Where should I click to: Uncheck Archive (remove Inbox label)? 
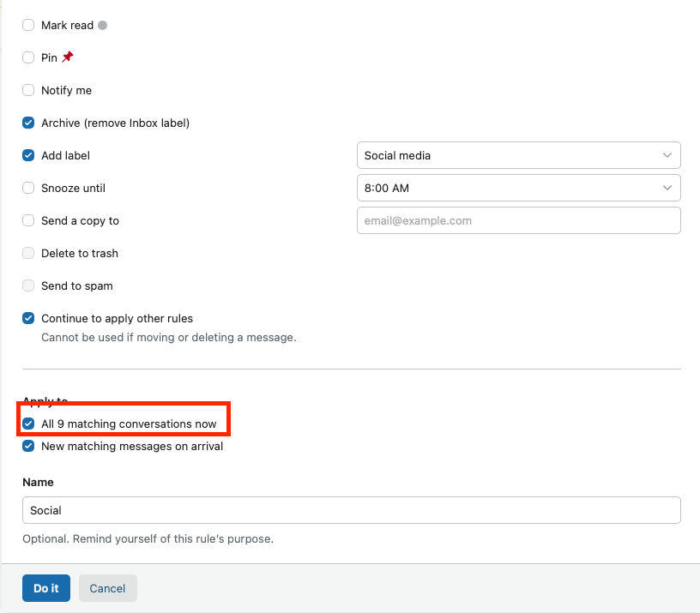tap(27, 123)
